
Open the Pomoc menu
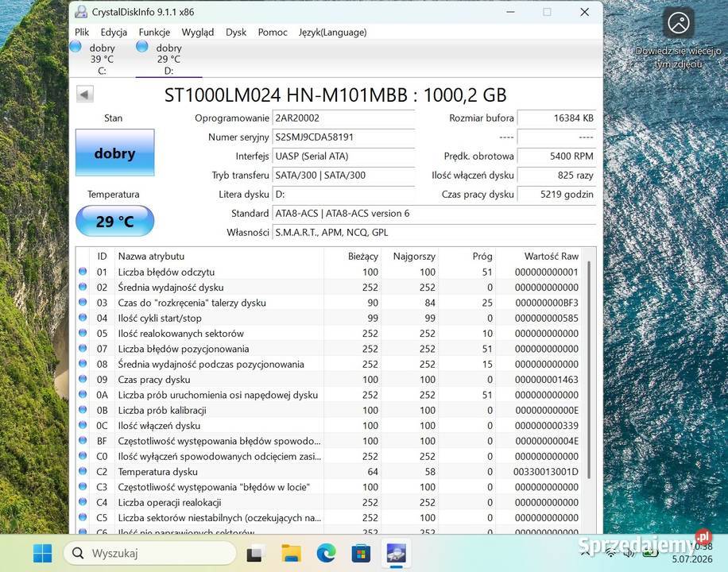[x=273, y=33]
